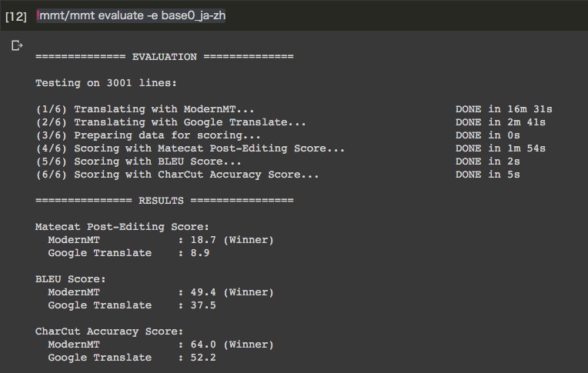Click '(2/6) Translating with Google Translate...' line
The image size is (588, 373).
click(171, 122)
